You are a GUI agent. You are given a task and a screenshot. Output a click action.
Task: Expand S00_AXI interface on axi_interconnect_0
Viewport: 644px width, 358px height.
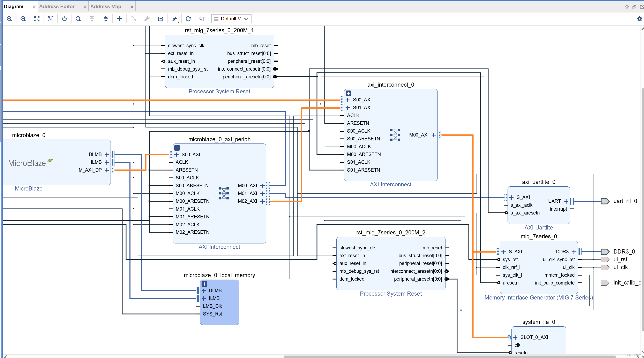click(348, 100)
